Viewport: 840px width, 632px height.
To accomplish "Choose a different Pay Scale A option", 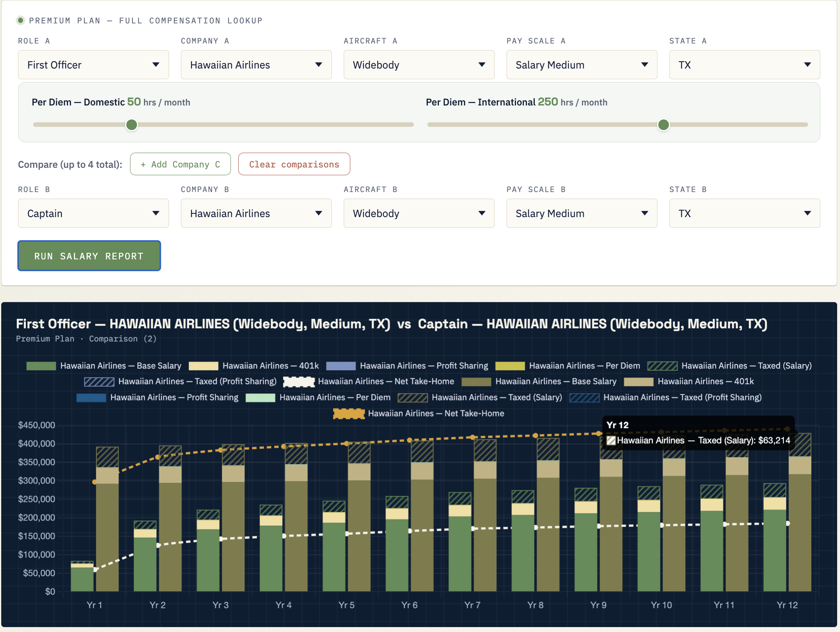I will [x=582, y=65].
